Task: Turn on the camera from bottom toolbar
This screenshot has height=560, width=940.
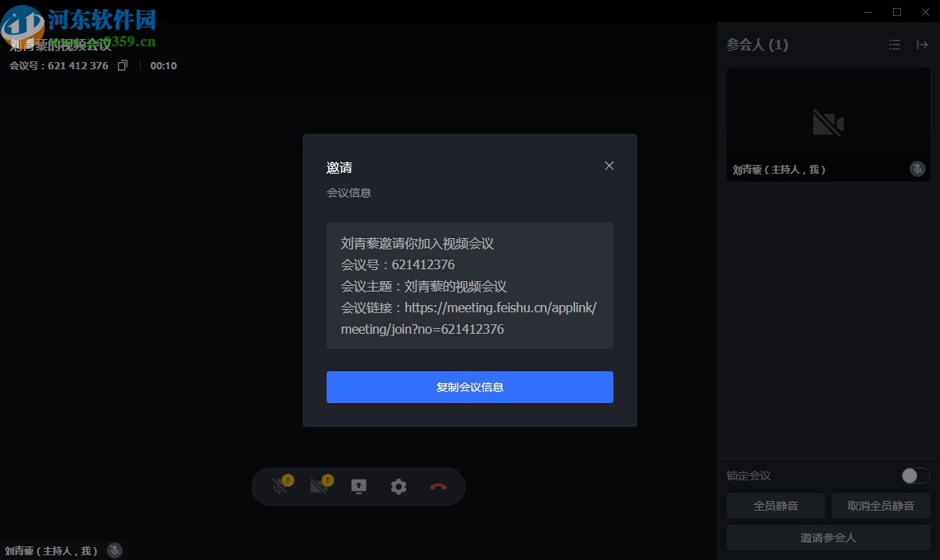Action: (319, 487)
